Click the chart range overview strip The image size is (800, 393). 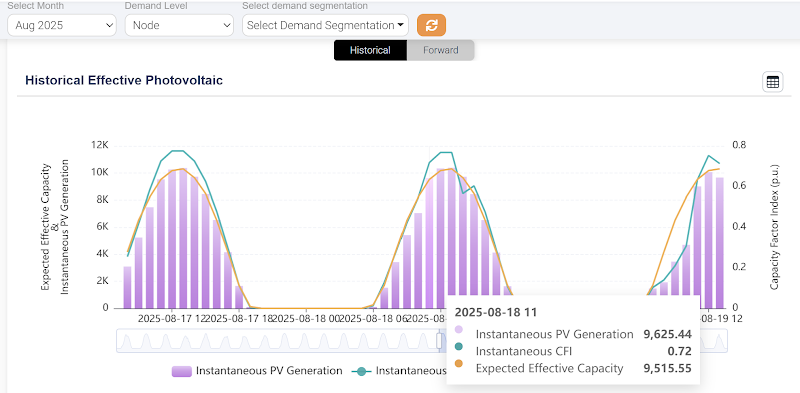tap(422, 341)
